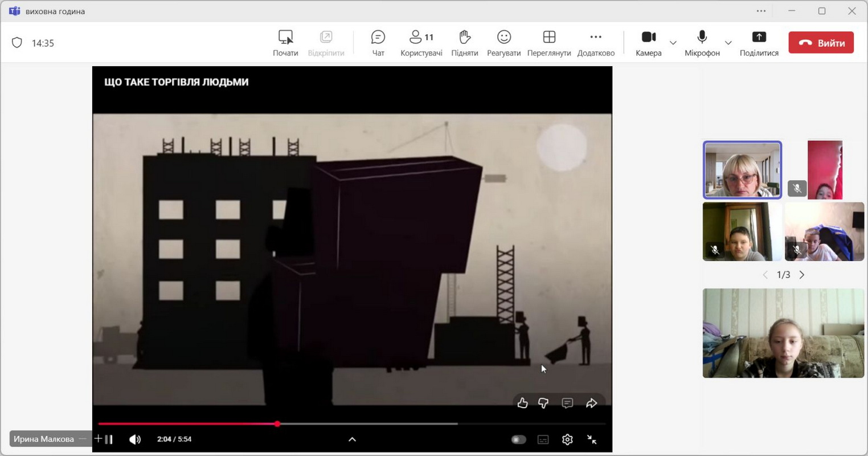868x456 pixels.
Task: Go to next page of participant videos
Action: coord(802,275)
